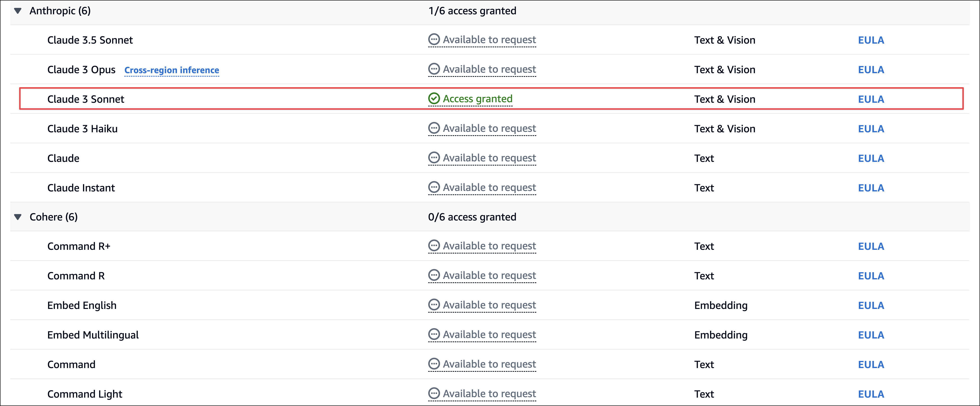
Task: Click Available to request for Claude
Action: [489, 158]
